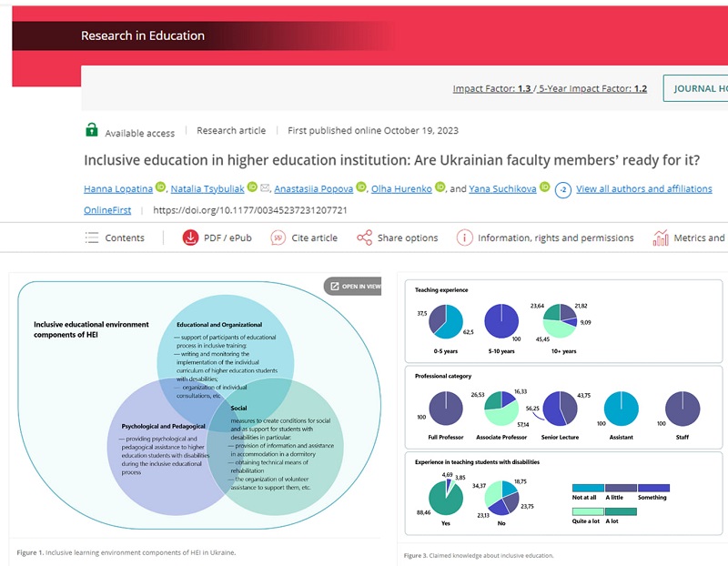Open Yana Suchikova's ORCID iD icon

pyautogui.click(x=544, y=187)
